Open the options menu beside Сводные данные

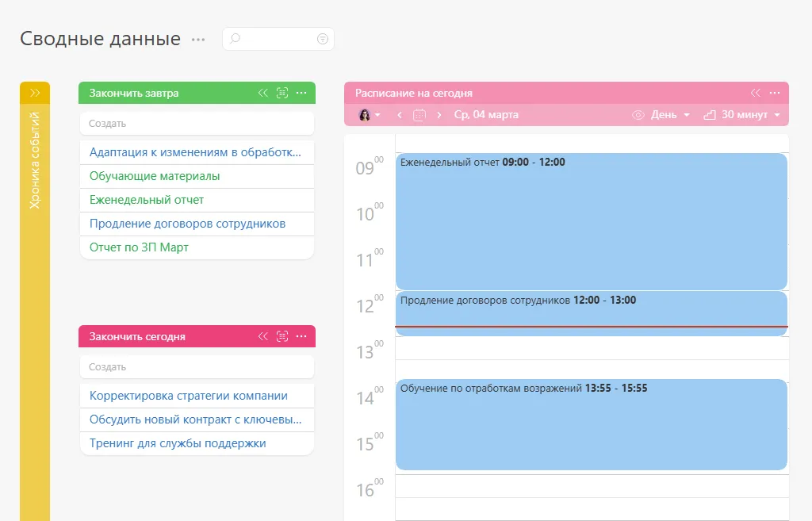click(198, 39)
